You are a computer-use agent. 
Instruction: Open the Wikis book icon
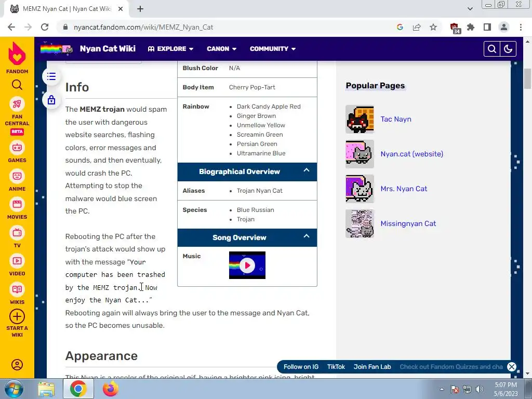17,289
